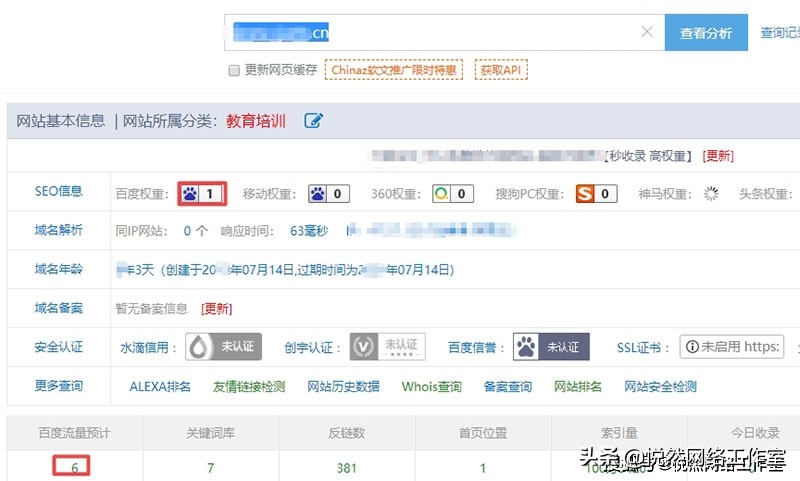
Task: Open 友情链接检测 link
Action: 248,387
